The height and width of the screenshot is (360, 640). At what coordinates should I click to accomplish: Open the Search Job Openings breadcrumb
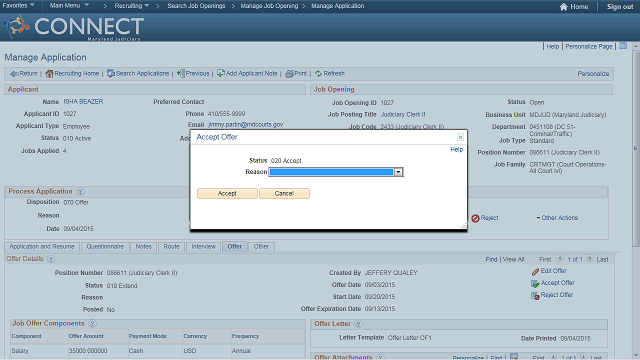coord(196,6)
